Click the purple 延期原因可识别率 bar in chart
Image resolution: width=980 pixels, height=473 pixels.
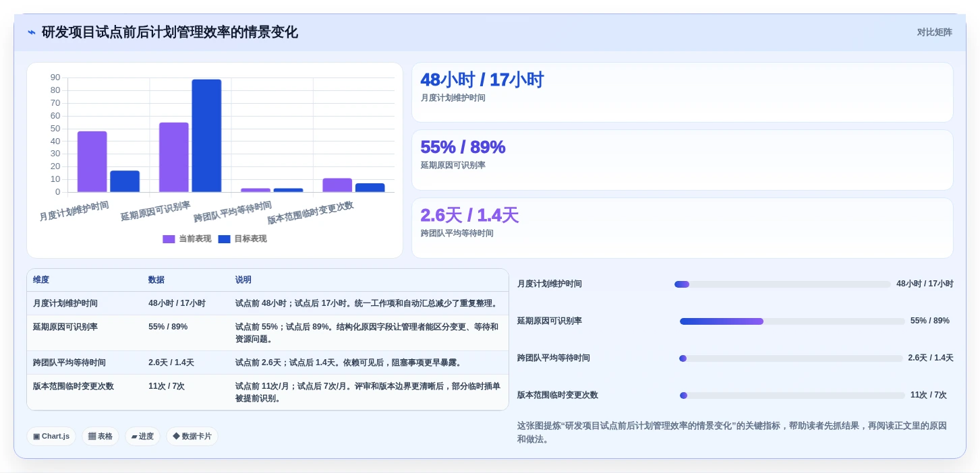pos(174,158)
